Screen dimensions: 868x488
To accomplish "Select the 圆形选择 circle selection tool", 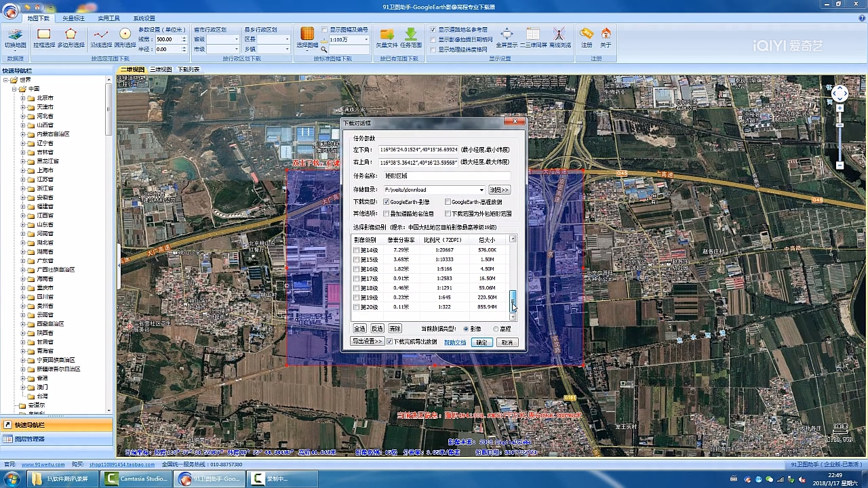I will pos(125,34).
